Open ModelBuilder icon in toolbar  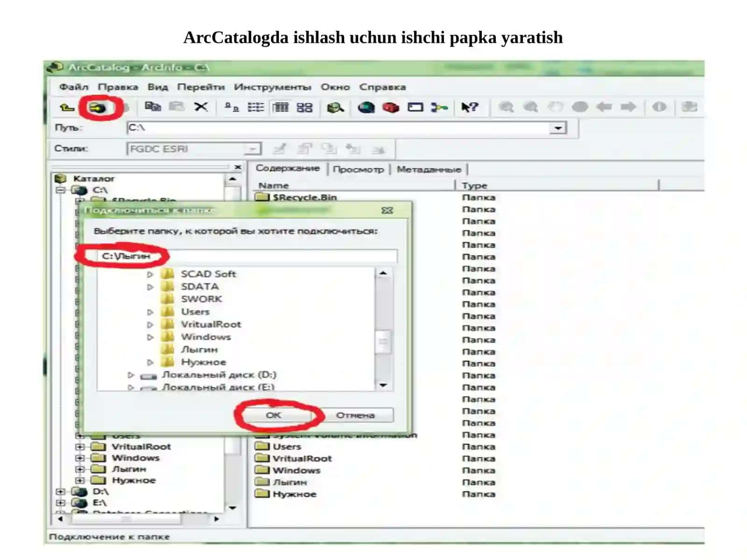[x=439, y=107]
